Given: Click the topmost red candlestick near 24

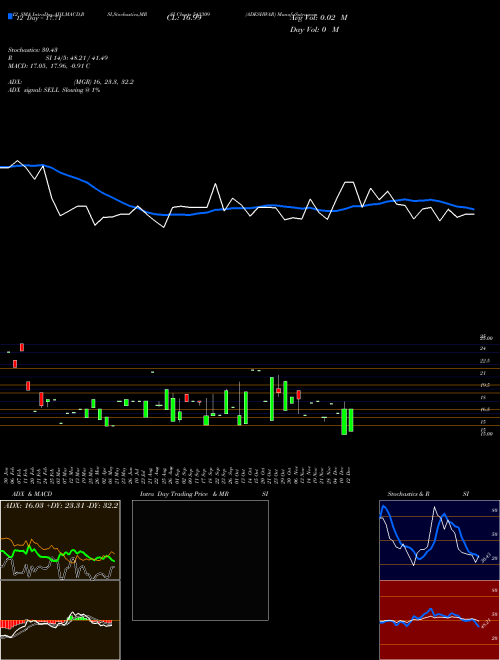Looking at the screenshot, I should coord(22,347).
